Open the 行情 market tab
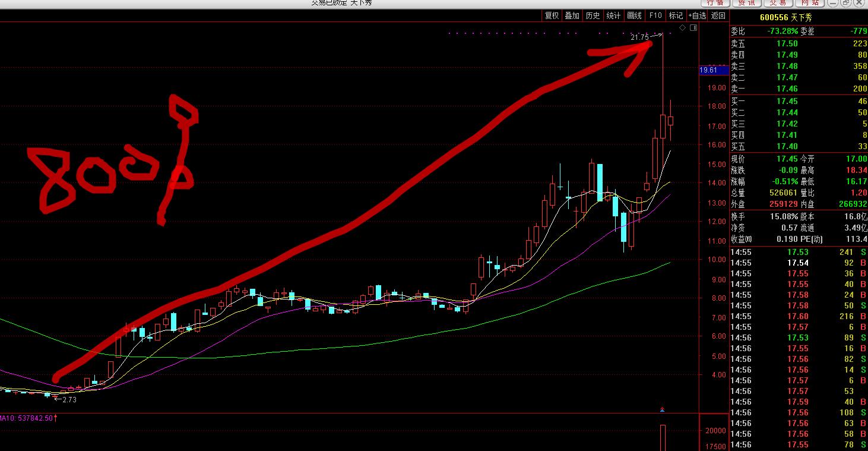 click(715, 3)
